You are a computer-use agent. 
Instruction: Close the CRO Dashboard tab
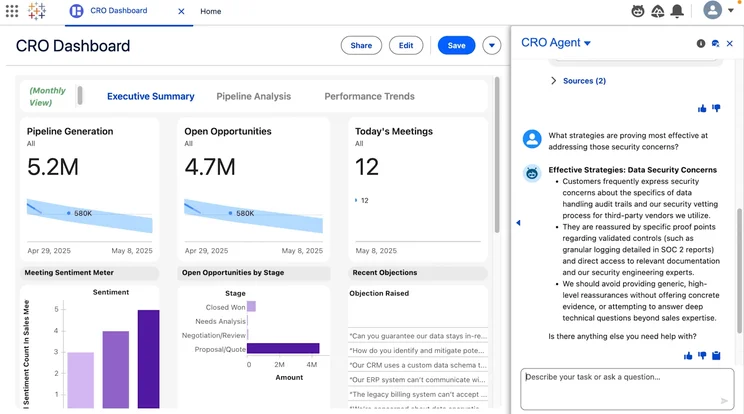[x=181, y=11]
